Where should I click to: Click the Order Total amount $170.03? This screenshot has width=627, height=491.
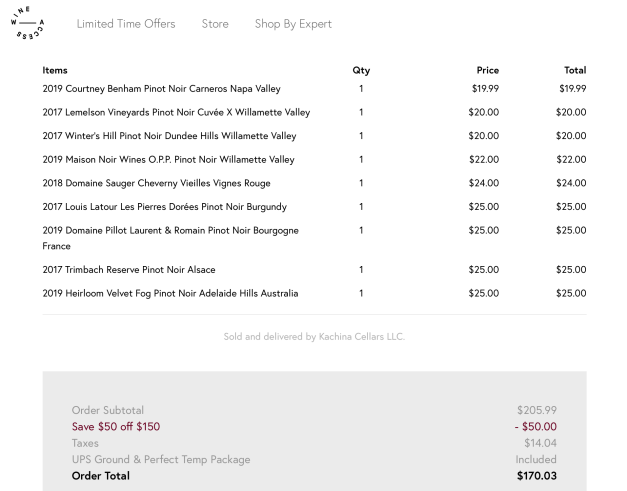pos(537,476)
